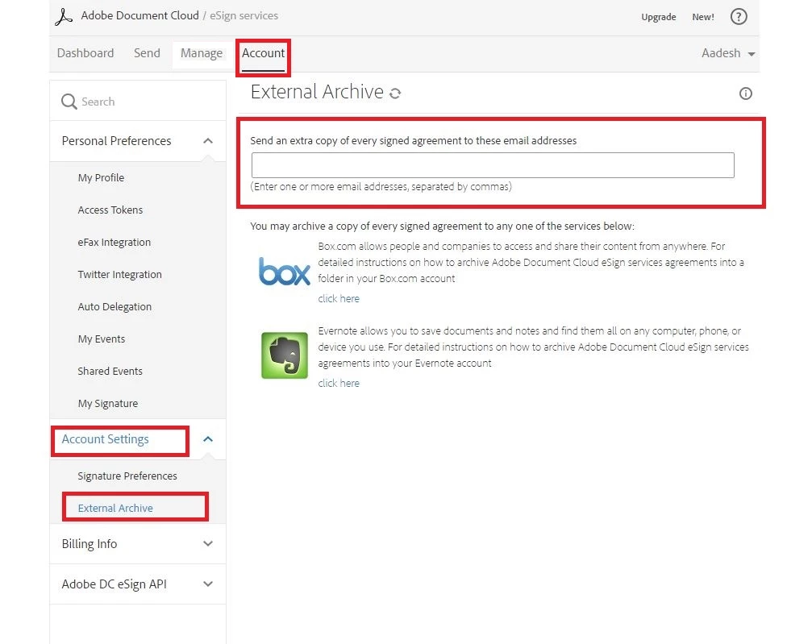The image size is (812, 644).
Task: Click the Adobe Document Cloud title text
Action: click(x=139, y=15)
